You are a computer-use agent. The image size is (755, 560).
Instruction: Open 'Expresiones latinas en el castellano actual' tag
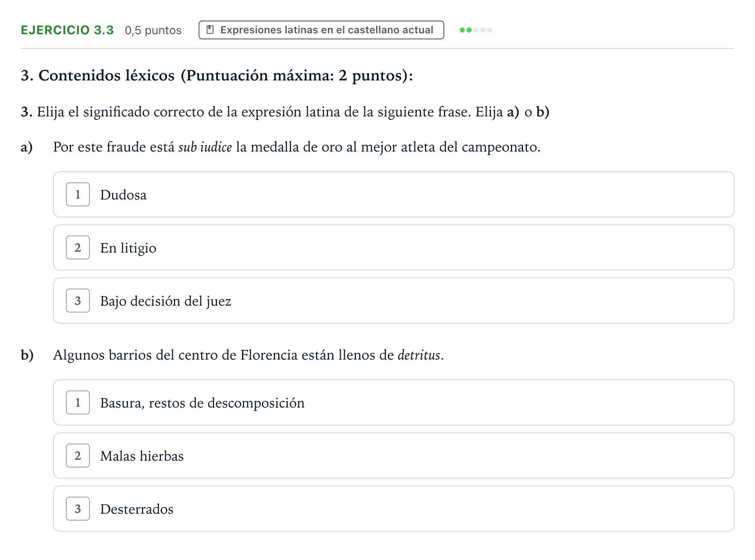[321, 30]
